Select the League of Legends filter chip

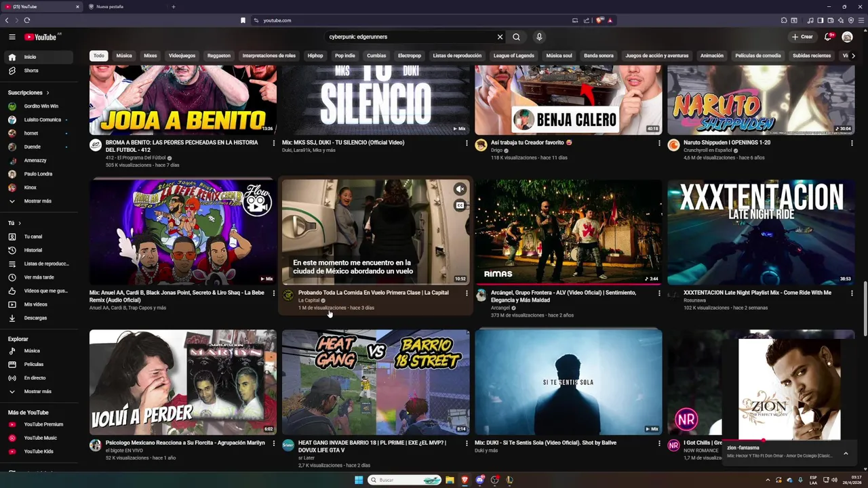click(x=513, y=56)
